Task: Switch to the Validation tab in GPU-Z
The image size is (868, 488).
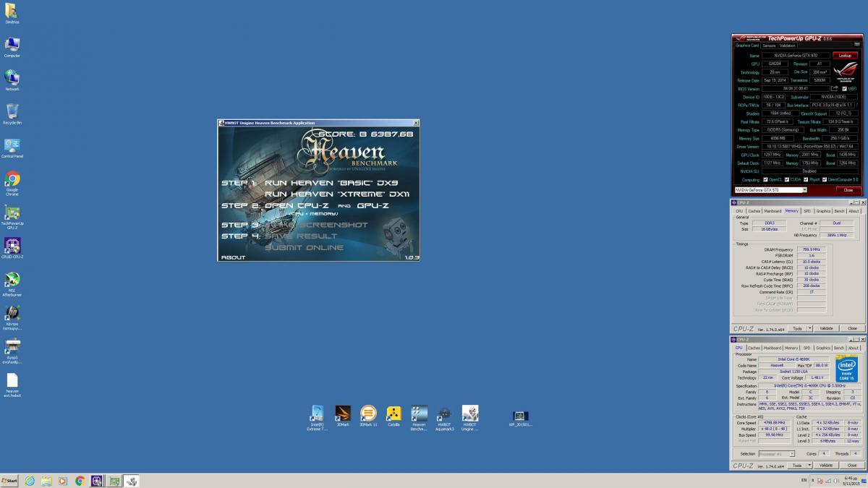Action: [788, 45]
